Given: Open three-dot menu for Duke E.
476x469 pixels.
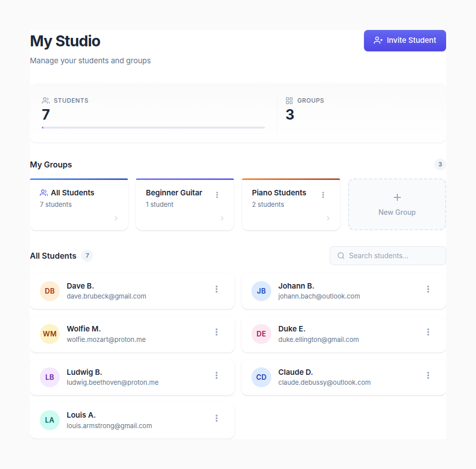Looking at the screenshot, I should click(428, 332).
